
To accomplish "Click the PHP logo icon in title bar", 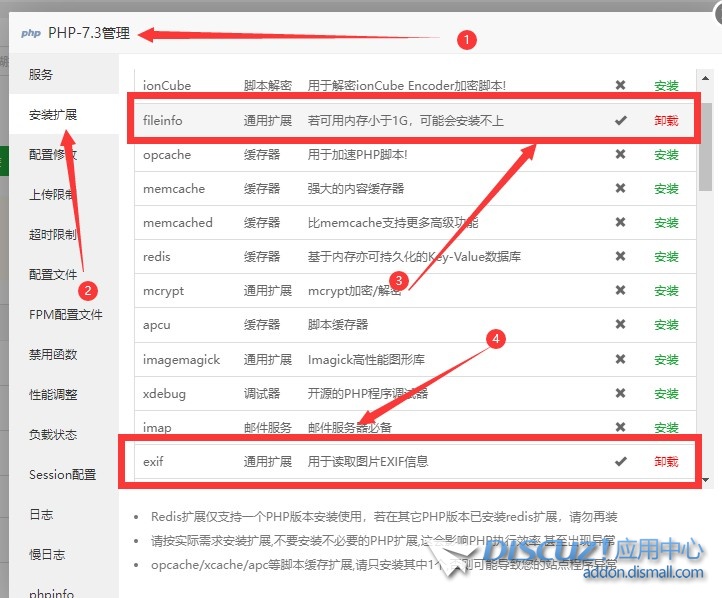I will pos(31,33).
